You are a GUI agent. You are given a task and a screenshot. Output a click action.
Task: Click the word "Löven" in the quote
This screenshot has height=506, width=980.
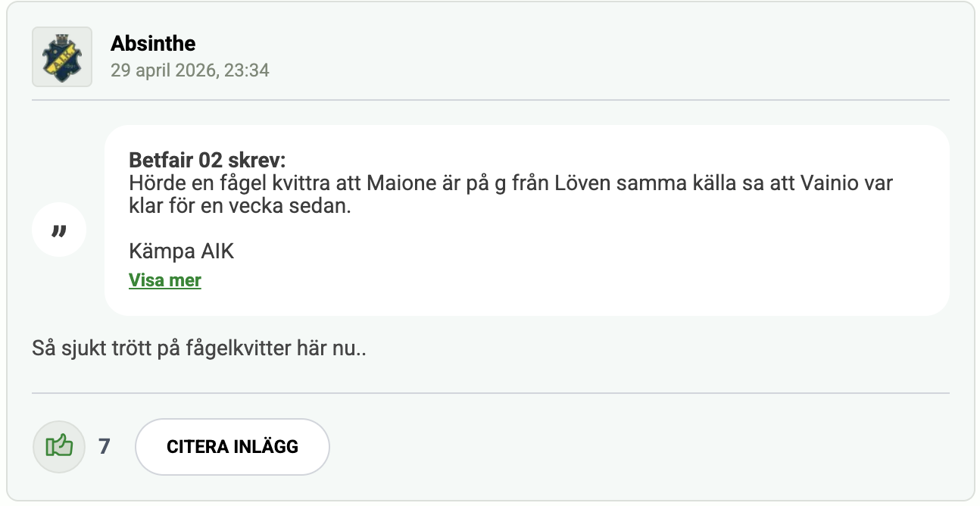(567, 184)
